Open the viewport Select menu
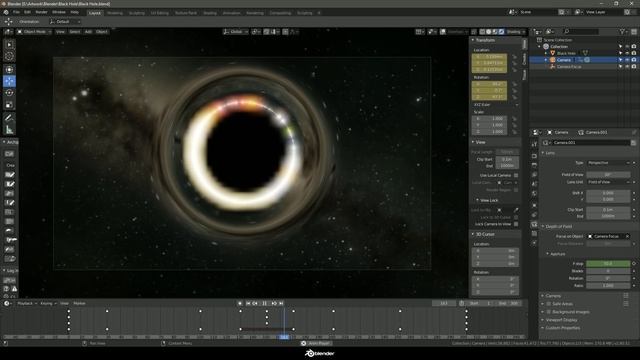 (75, 31)
